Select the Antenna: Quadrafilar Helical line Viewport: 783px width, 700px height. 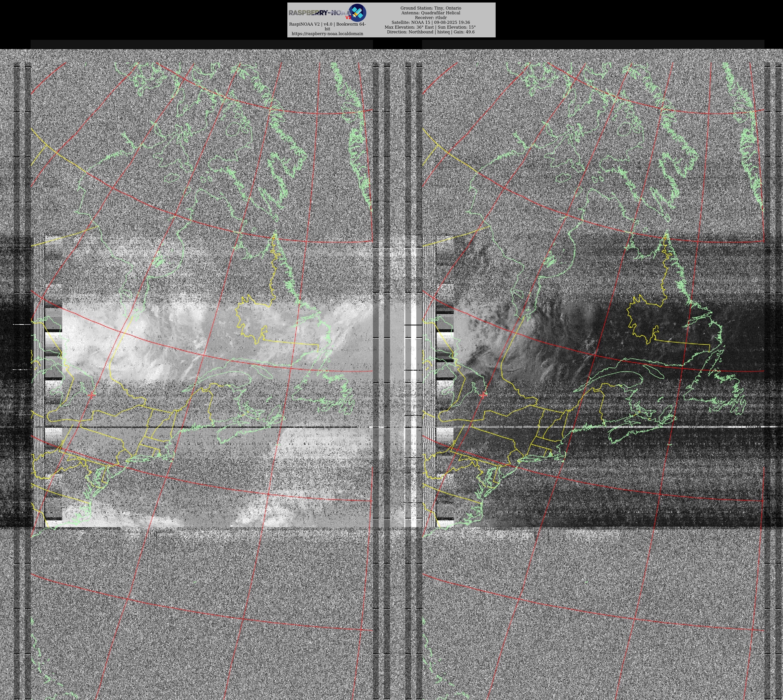coord(431,13)
